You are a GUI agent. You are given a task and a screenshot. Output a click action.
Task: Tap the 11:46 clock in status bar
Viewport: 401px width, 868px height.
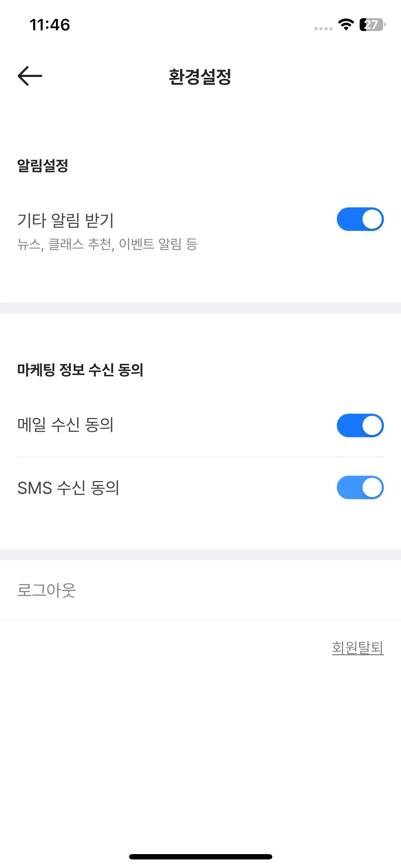[x=50, y=25]
